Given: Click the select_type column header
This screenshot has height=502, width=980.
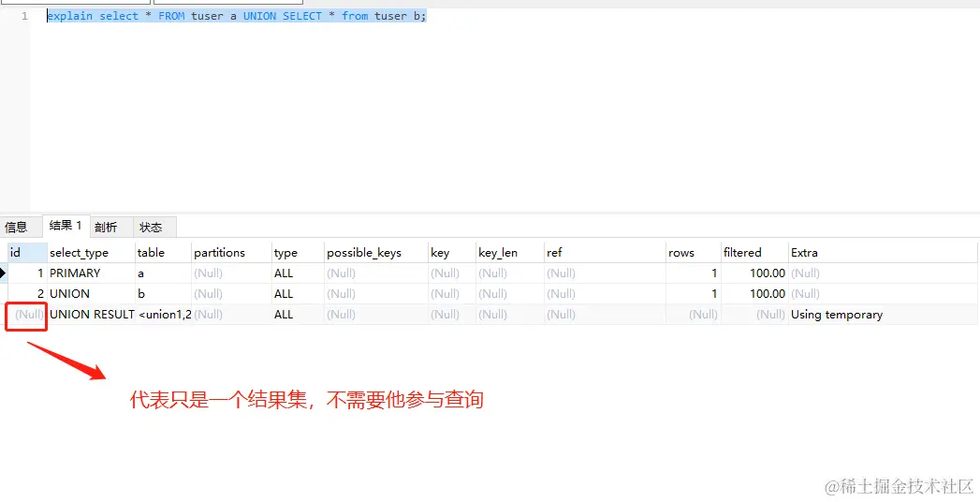Looking at the screenshot, I should pyautogui.click(x=91, y=253).
